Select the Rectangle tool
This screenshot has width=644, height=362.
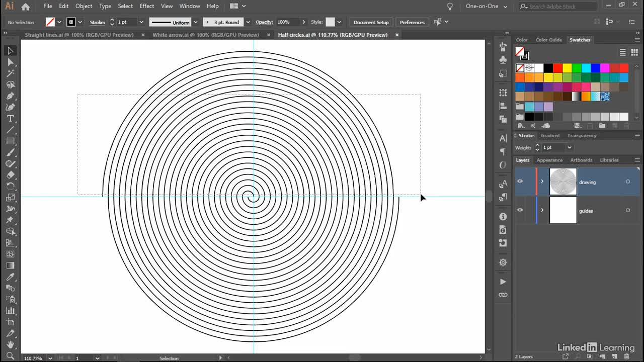point(10,141)
